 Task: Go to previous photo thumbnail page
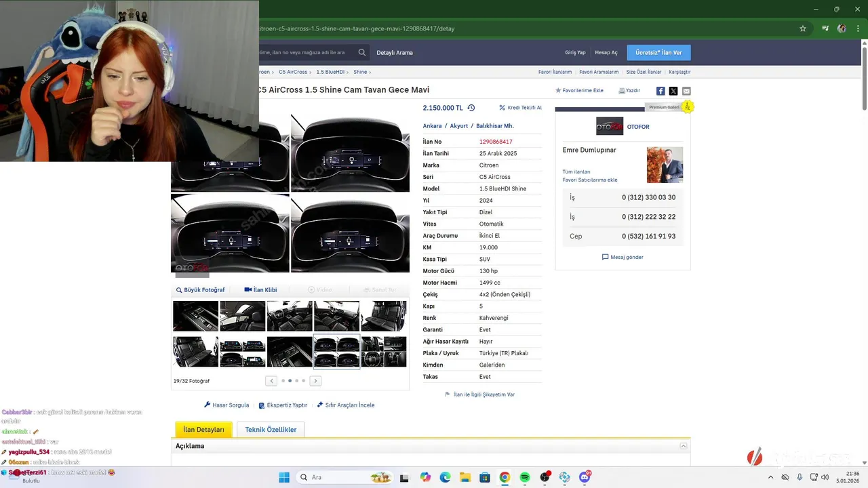271,381
